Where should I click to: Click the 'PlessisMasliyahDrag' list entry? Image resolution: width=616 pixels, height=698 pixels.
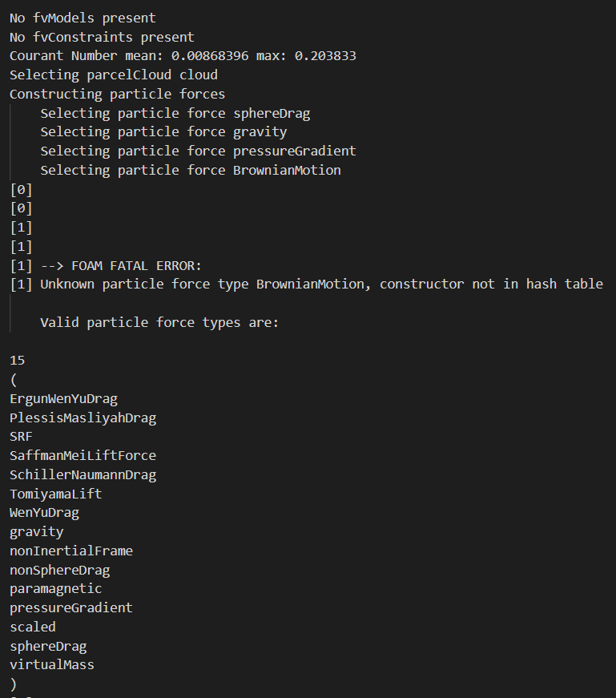pyautogui.click(x=83, y=418)
